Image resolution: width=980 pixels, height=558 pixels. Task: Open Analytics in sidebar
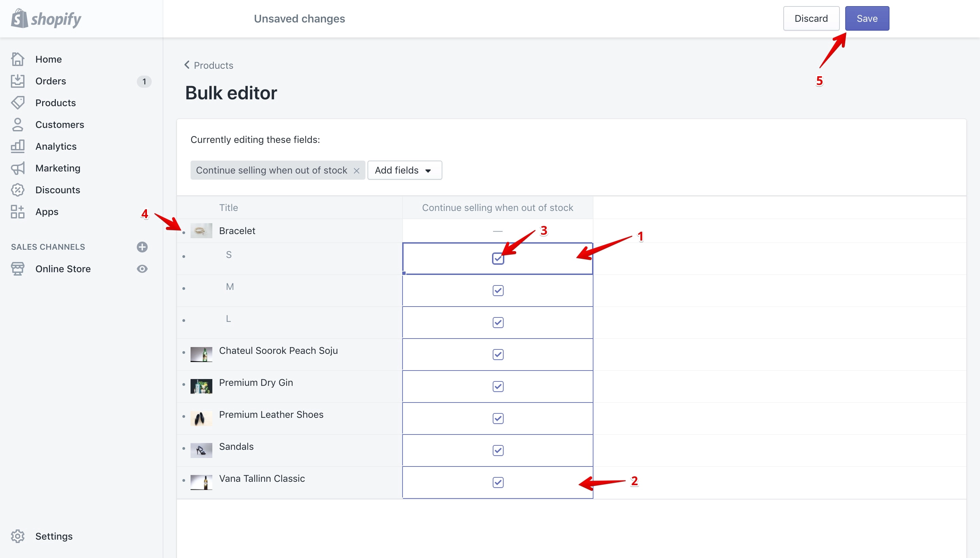56,146
